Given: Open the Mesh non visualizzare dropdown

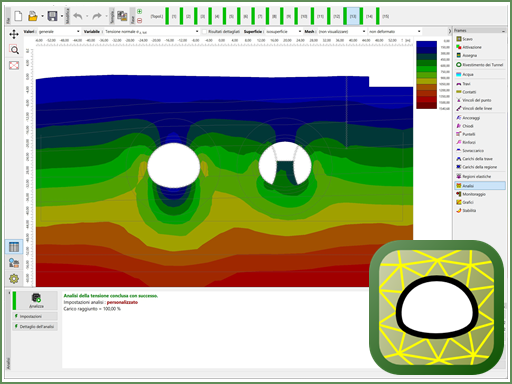Looking at the screenshot, I should (x=341, y=31).
